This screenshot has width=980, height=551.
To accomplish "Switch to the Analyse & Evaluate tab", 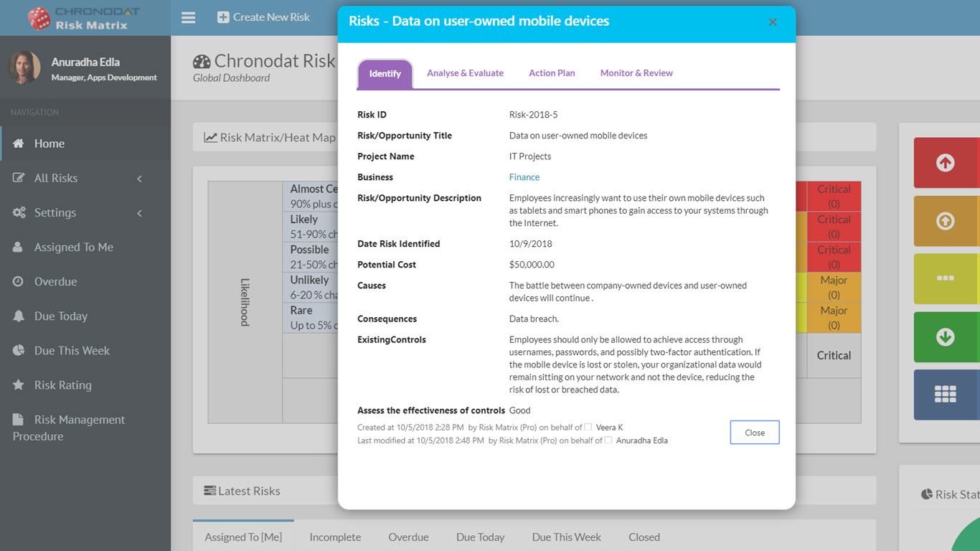I will tap(465, 73).
